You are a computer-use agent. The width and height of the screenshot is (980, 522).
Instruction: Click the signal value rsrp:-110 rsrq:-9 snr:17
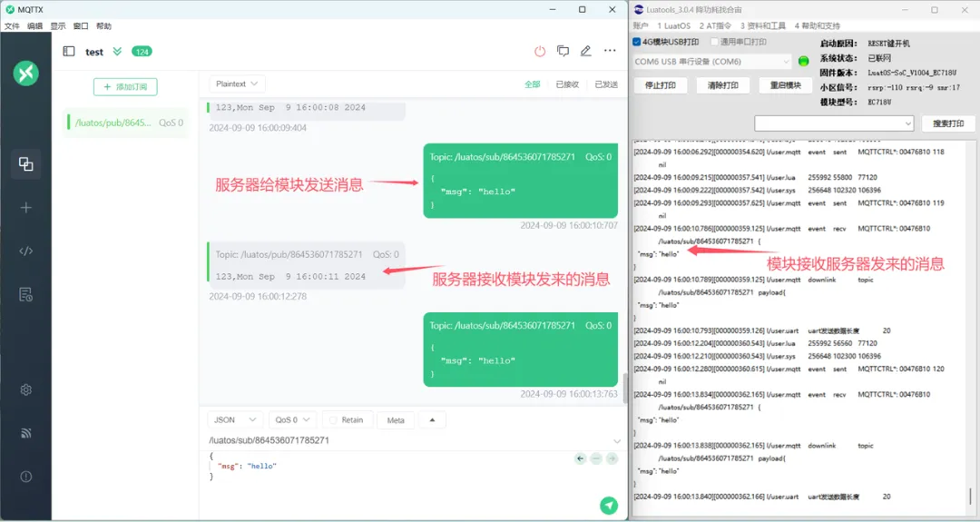913,87
